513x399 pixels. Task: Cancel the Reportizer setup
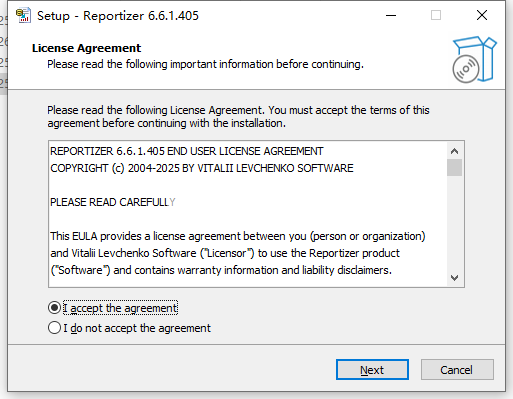(x=457, y=370)
